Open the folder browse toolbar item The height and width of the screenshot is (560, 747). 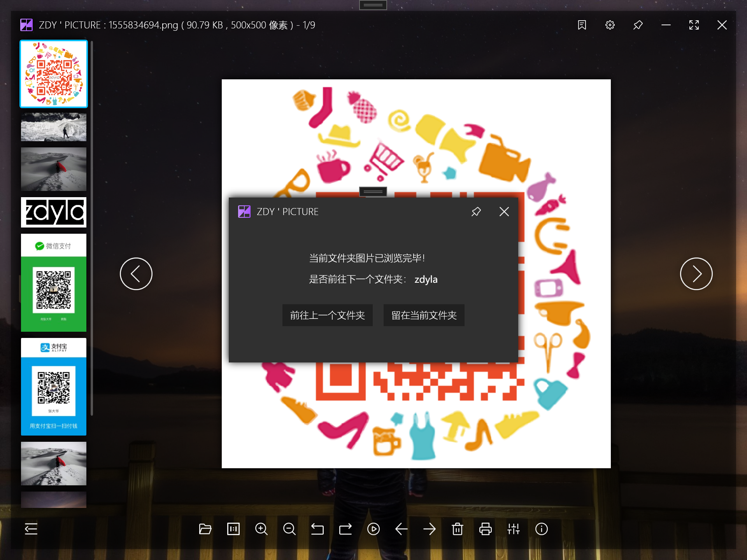[x=205, y=529]
